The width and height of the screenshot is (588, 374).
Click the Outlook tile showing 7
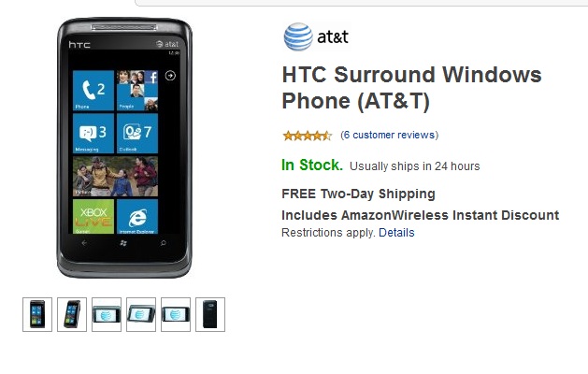[x=137, y=134]
